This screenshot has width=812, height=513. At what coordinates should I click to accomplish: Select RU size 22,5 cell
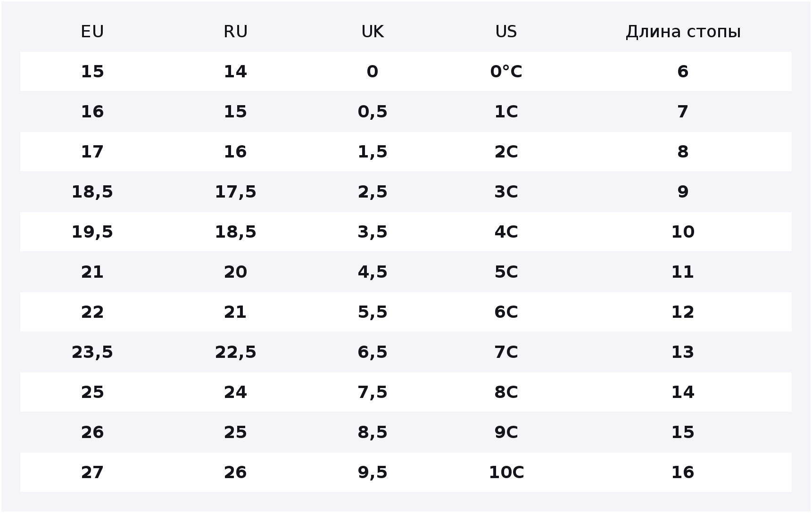pos(235,352)
